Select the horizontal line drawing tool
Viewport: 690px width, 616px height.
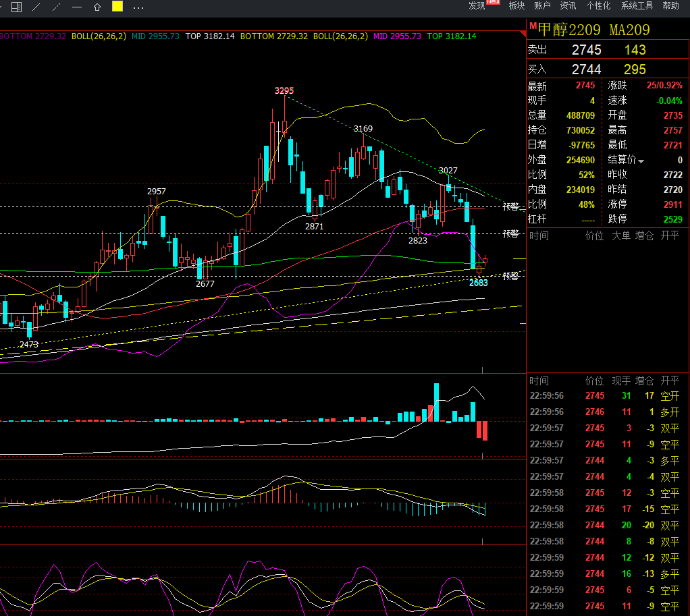[x=77, y=7]
